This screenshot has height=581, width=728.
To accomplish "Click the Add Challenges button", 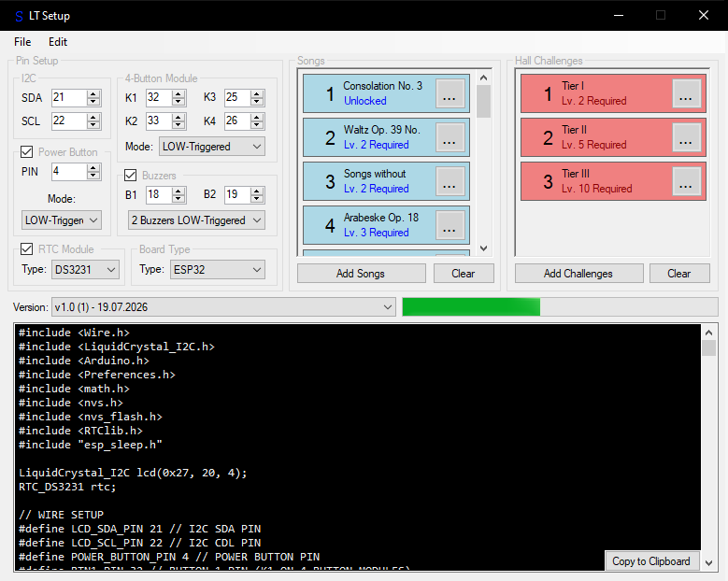I will click(578, 274).
